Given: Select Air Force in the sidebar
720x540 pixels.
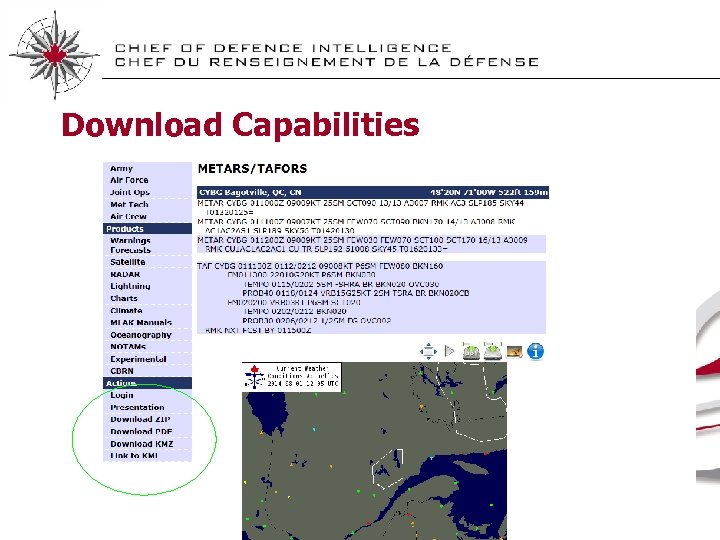Looking at the screenshot, I should 129,180.
